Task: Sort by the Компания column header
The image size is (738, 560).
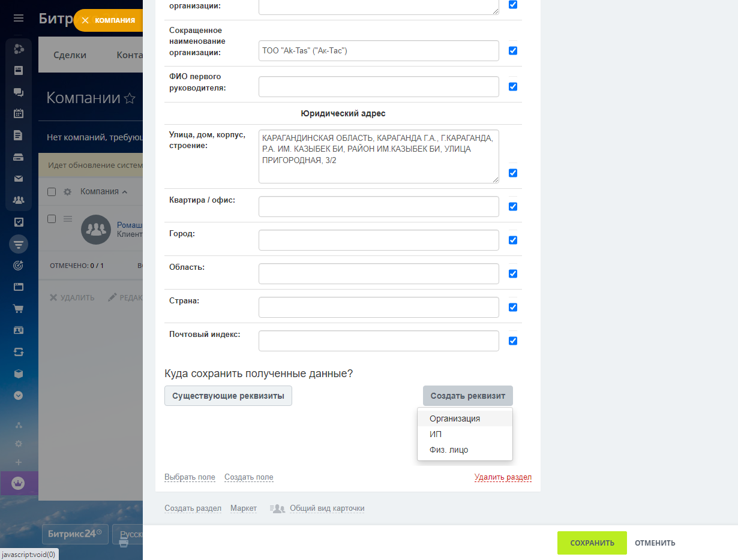Action: pyautogui.click(x=104, y=191)
